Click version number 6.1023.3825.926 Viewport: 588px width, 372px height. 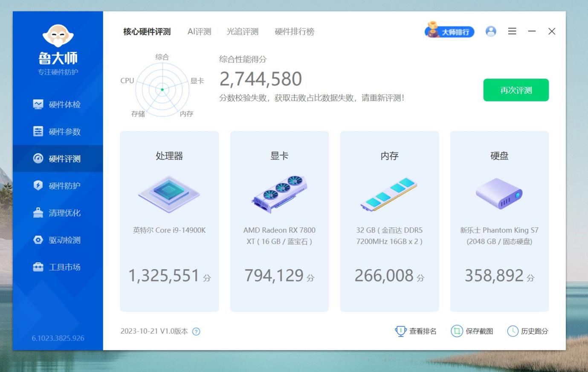click(x=58, y=338)
